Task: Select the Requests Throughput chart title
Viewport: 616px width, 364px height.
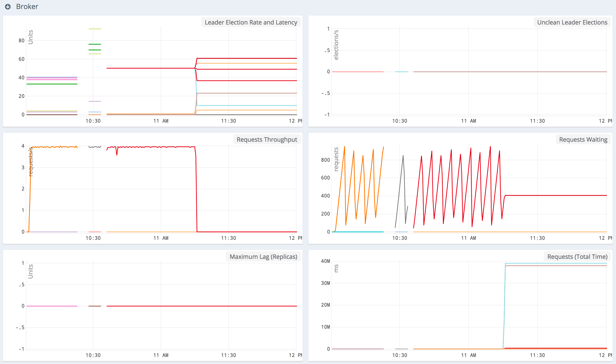Action: [266, 139]
